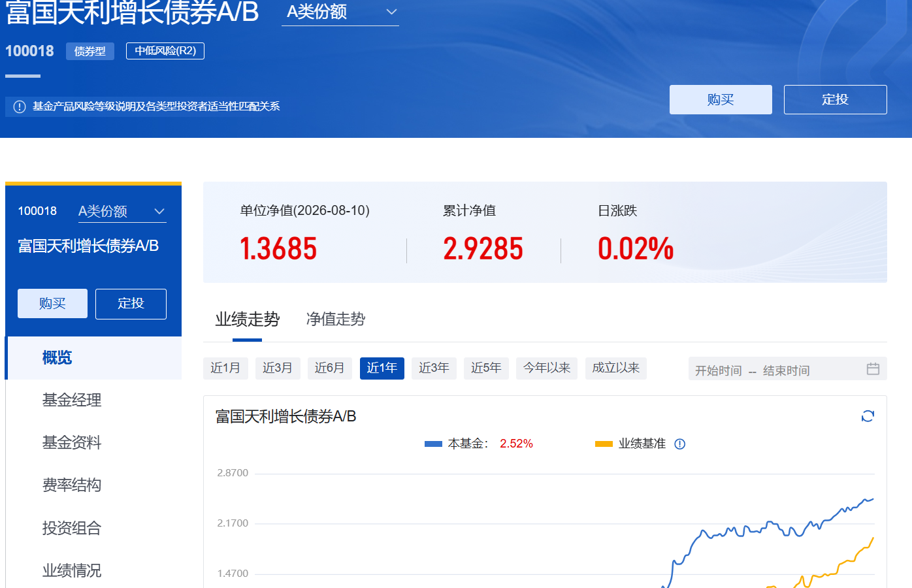Click the 1.4700 axis label
Screen dimensions: 912x588
click(233, 574)
